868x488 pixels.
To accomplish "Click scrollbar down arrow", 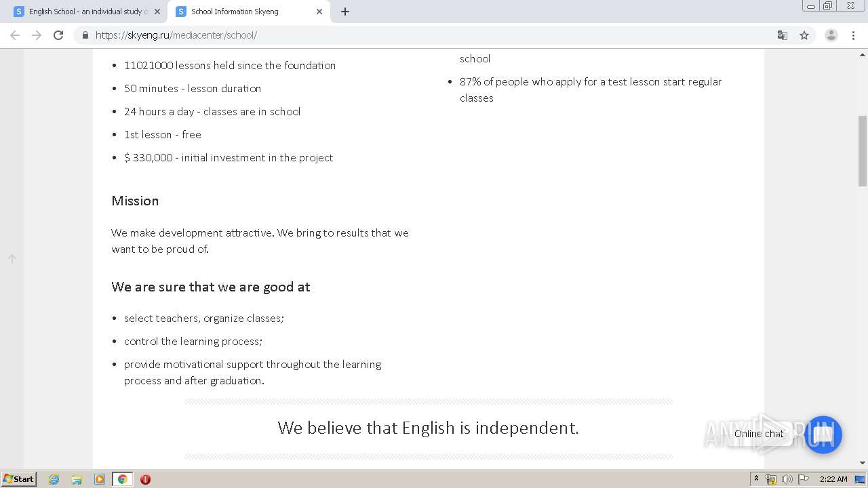I will pyautogui.click(x=863, y=463).
